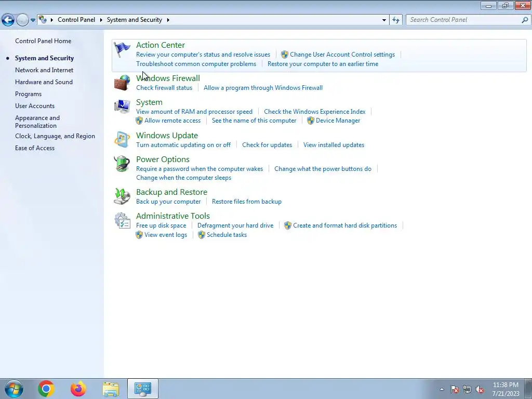
Task: Select System and Security in the sidebar
Action: pyautogui.click(x=45, y=58)
